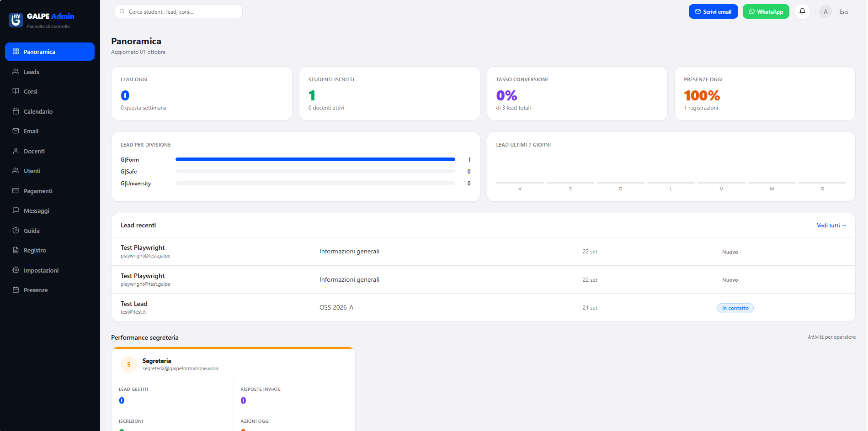Screen dimensions: 868x431
Task: Click the Docenti person icon
Action: tap(16, 151)
